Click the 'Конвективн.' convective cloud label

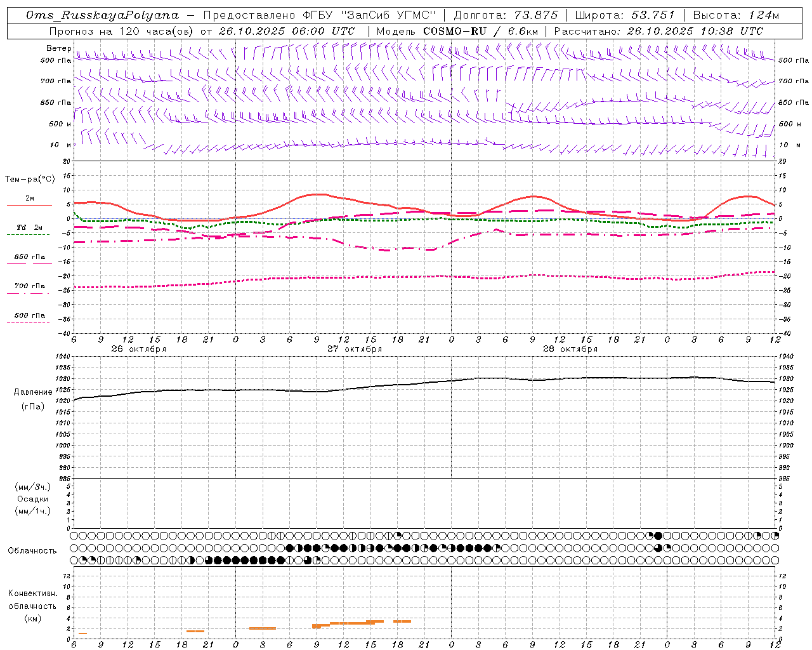click(32, 594)
